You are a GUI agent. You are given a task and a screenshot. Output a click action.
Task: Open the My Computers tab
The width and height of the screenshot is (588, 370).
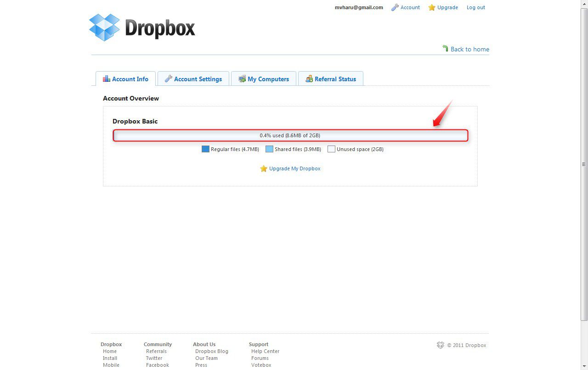(264, 78)
